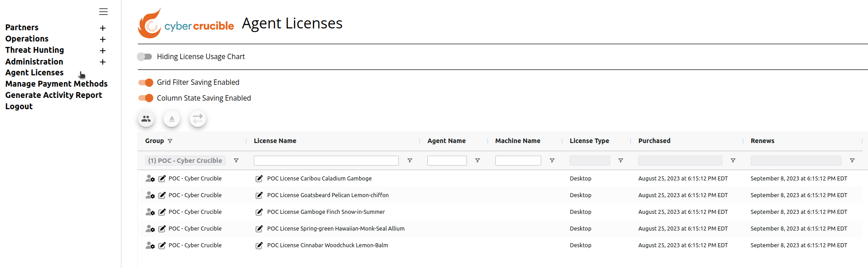
Task: Open user settings for Goatsbeard Pelican row
Action: pyautogui.click(x=150, y=195)
